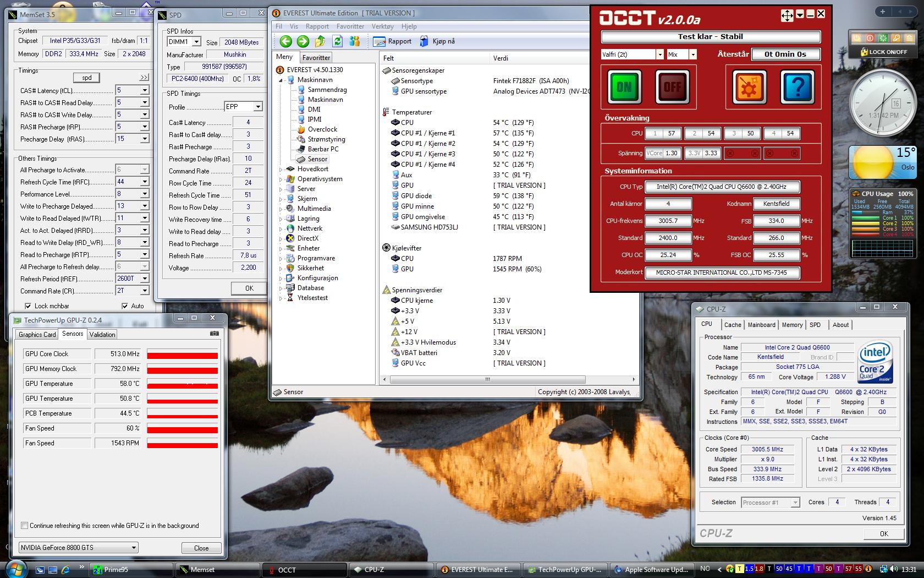Viewport: 924px width, 578px height.
Task: Click the green Forward arrow in EVEREST
Action: pos(302,41)
